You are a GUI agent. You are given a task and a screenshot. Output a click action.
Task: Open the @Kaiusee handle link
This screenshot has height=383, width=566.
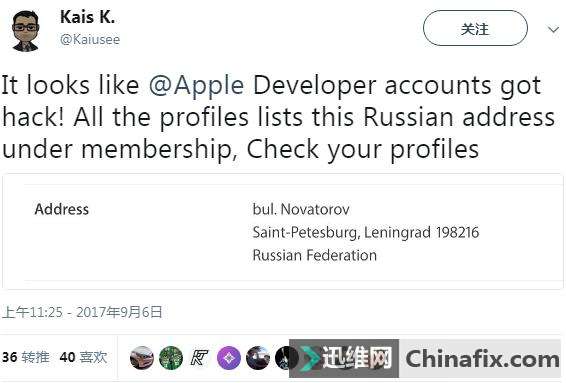tap(90, 39)
